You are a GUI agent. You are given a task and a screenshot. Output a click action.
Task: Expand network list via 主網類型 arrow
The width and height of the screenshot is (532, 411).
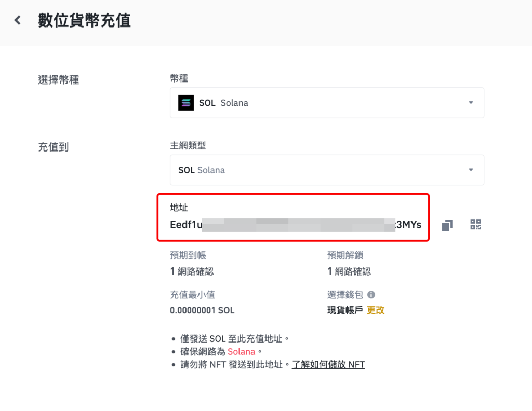(471, 170)
